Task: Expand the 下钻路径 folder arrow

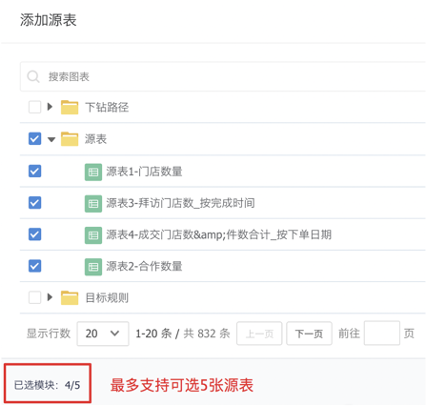Action: (x=50, y=107)
